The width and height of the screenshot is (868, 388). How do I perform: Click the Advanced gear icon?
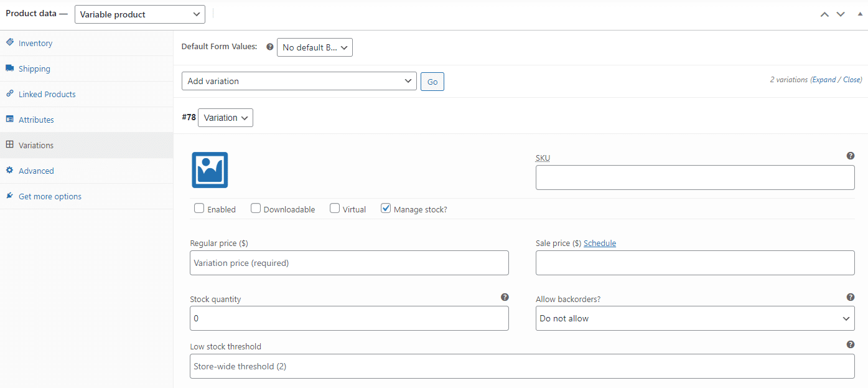pos(10,169)
